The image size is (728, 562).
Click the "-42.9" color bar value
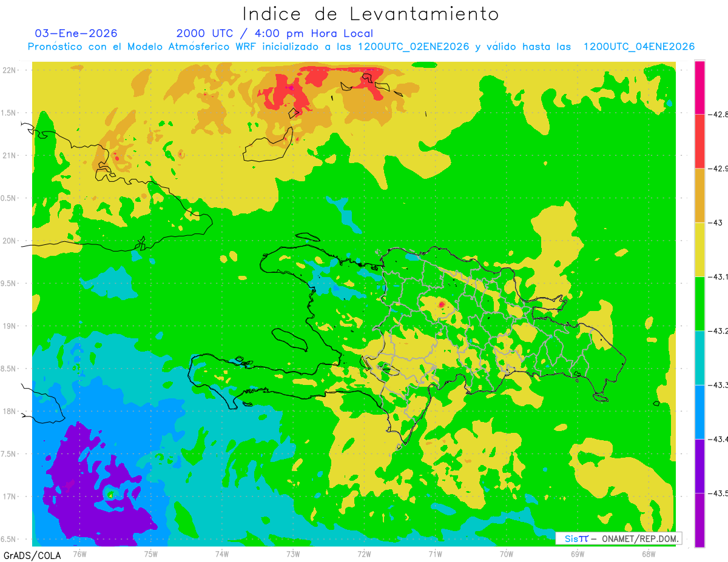(718, 169)
